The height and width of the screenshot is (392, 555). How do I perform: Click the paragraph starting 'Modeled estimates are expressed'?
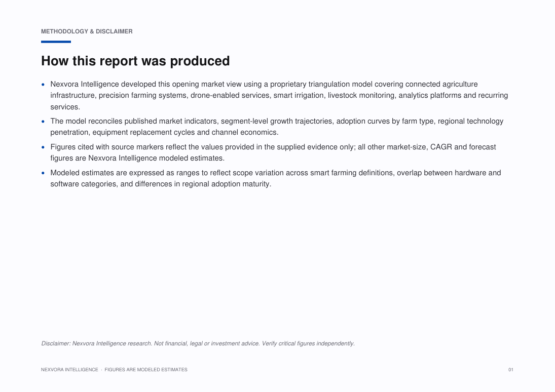pos(275,178)
